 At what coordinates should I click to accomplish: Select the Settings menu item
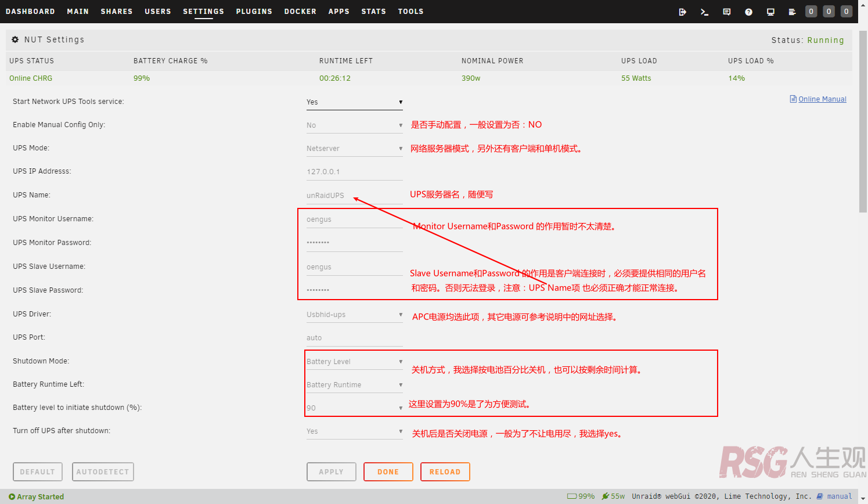click(203, 12)
